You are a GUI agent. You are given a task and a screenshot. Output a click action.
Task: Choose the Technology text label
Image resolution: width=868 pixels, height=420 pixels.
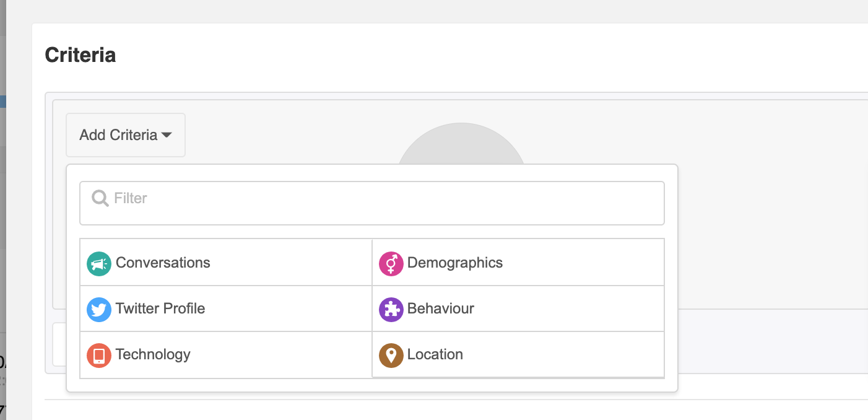(x=153, y=354)
